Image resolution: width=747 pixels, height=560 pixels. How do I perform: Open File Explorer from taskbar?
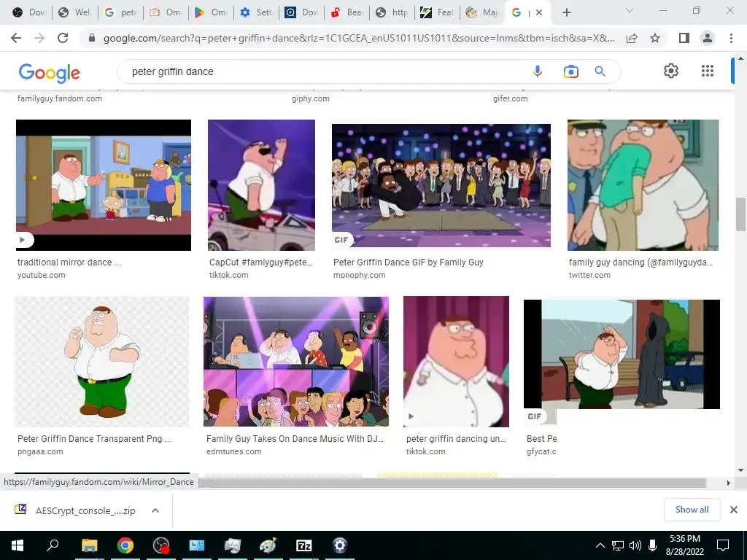(89, 545)
